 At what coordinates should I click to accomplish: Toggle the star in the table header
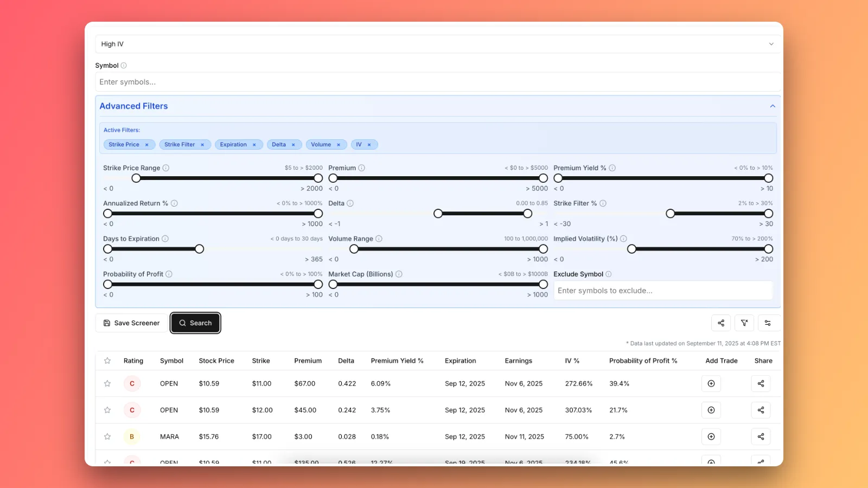[x=107, y=361]
